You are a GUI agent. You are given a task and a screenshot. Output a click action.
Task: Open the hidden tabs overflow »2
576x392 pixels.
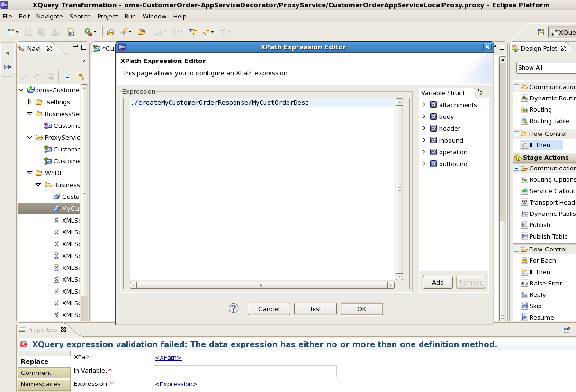(479, 92)
